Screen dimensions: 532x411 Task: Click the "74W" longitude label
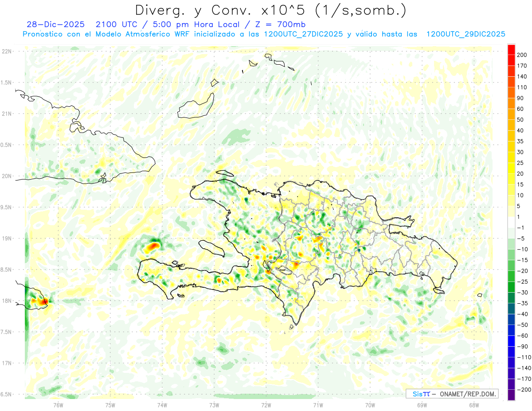(162, 404)
